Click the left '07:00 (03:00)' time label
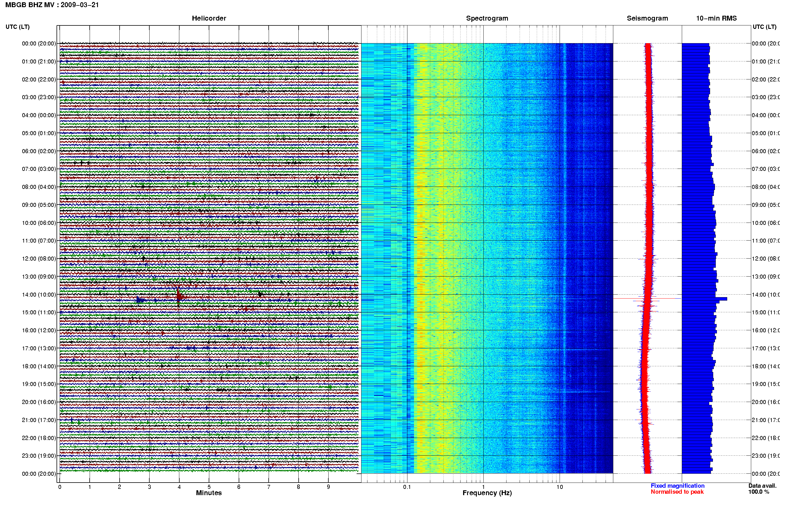812x508 pixels. point(39,169)
